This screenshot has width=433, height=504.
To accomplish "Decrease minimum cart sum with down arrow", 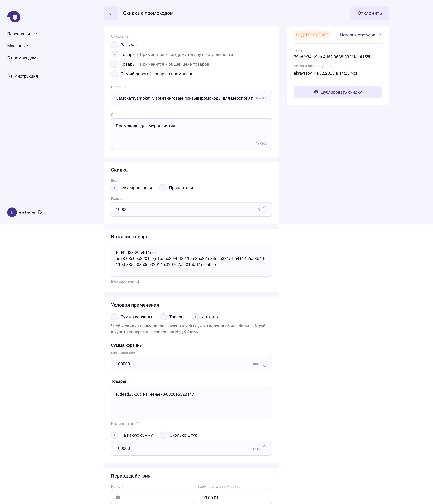I will tap(265, 366).
